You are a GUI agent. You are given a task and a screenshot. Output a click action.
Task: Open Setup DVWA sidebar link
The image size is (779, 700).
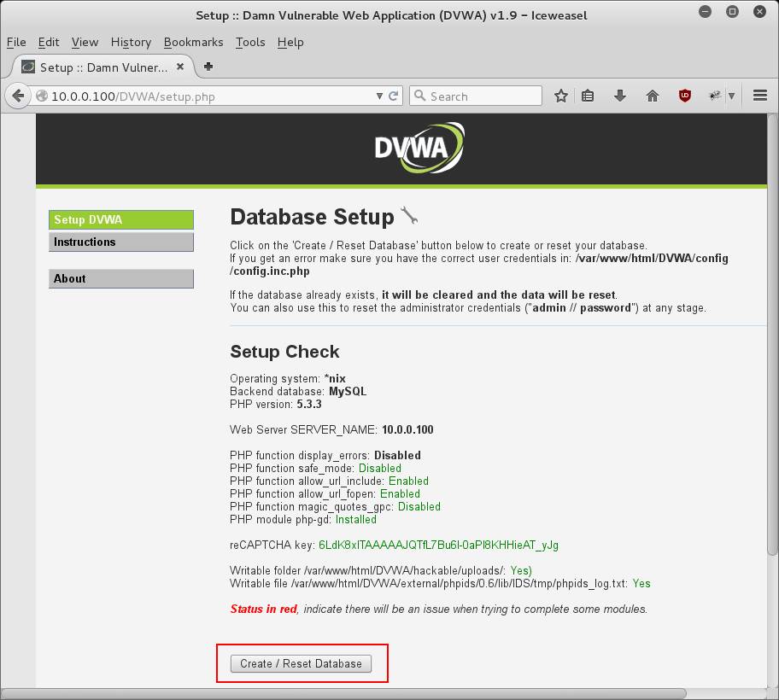tap(121, 219)
